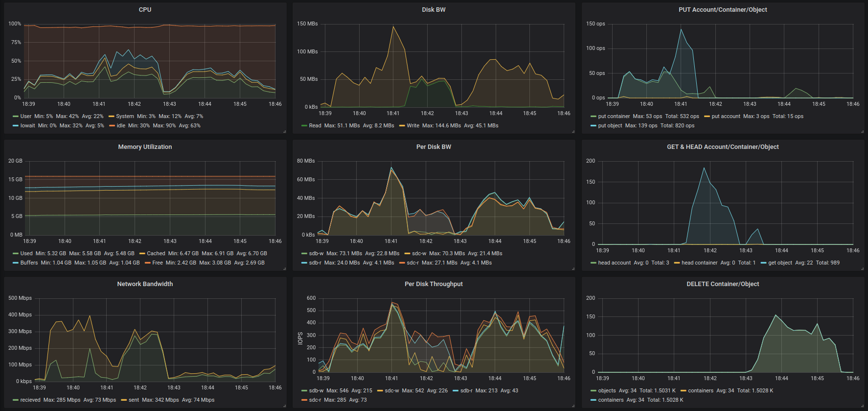868x411 pixels.
Task: Click the Memory Utilization panel title
Action: (145, 147)
